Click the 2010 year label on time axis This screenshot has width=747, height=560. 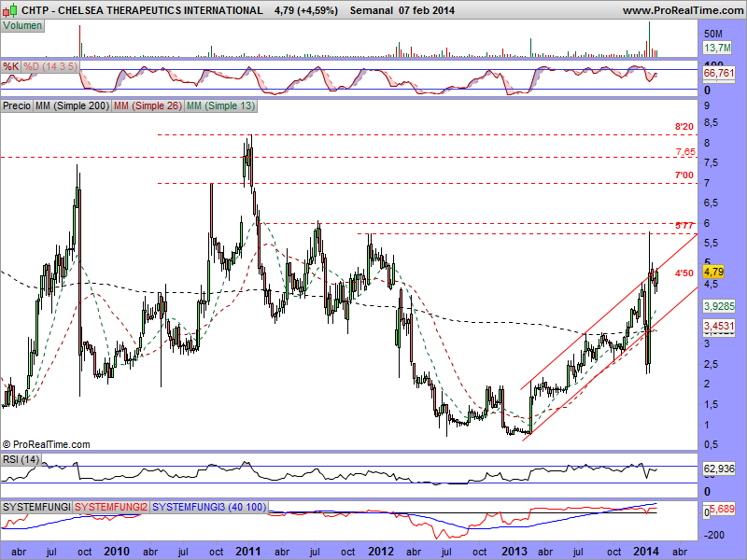tap(117, 552)
